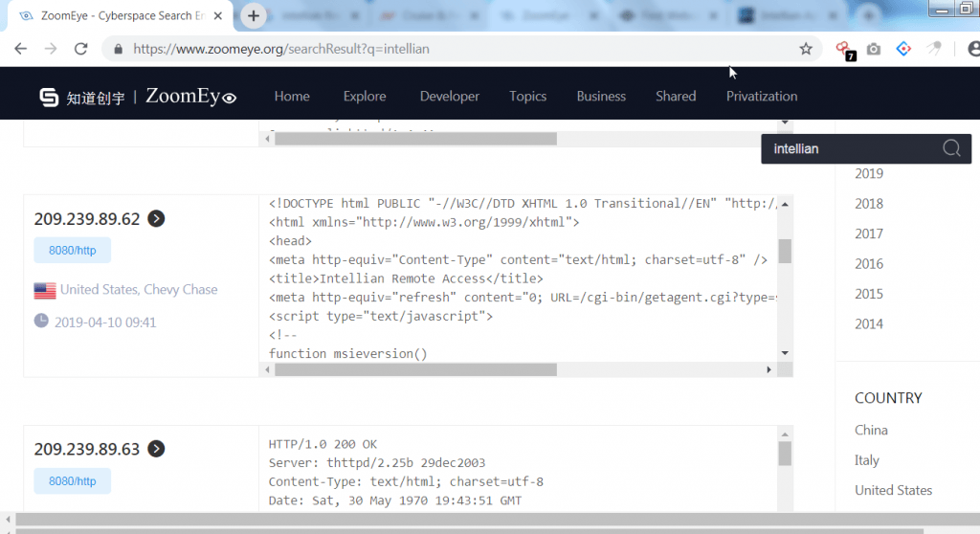Image resolution: width=980 pixels, height=534 pixels.
Task: Filter results by year 2016
Action: pyautogui.click(x=869, y=263)
